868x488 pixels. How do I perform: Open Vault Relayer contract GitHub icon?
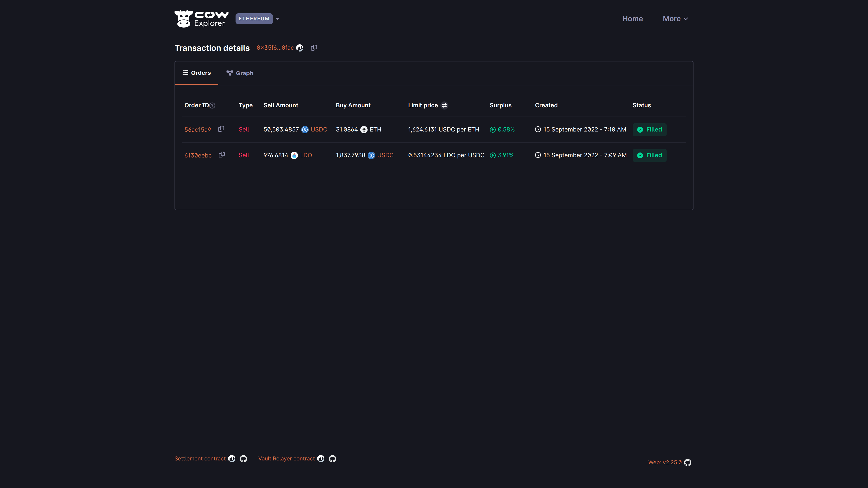(333, 459)
